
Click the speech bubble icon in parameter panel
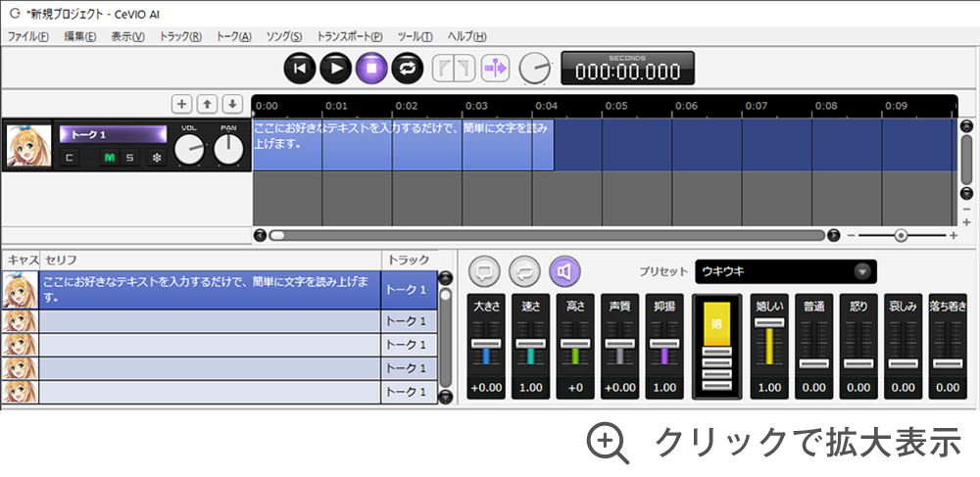[484, 271]
